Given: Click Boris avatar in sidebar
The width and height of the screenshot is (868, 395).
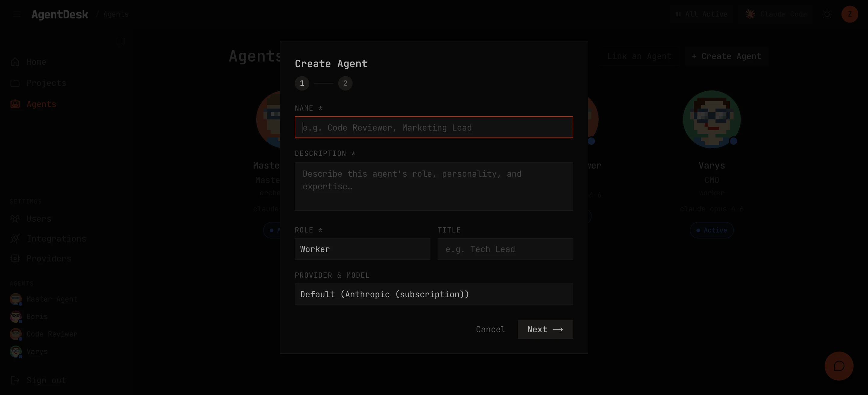Looking at the screenshot, I should 15,317.
